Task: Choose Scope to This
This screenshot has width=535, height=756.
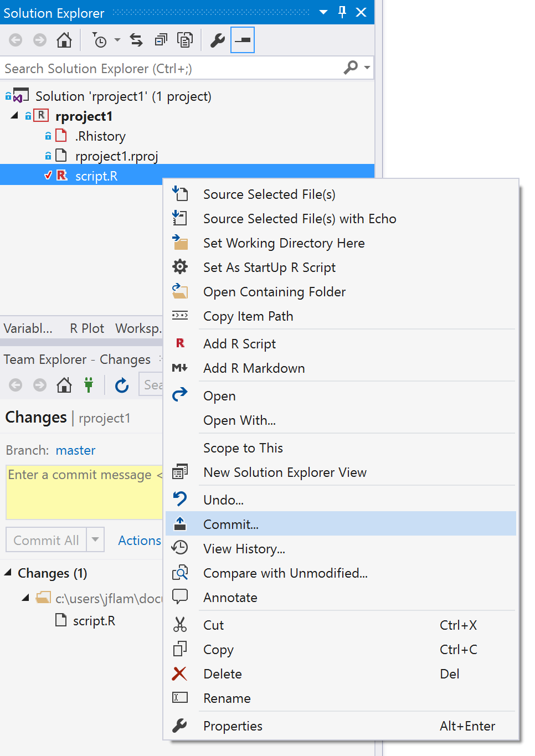Action: point(341,448)
